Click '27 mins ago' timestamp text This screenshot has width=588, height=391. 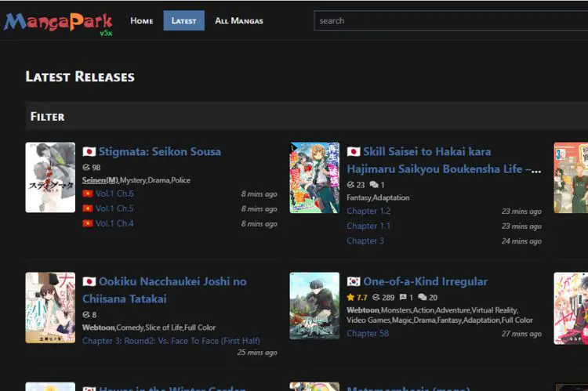(521, 334)
